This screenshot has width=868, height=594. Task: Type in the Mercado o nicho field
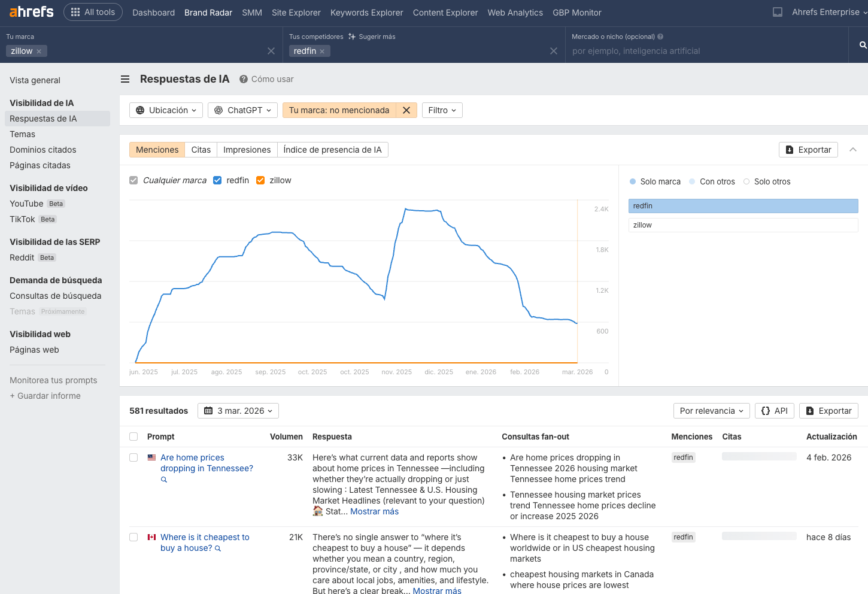706,51
